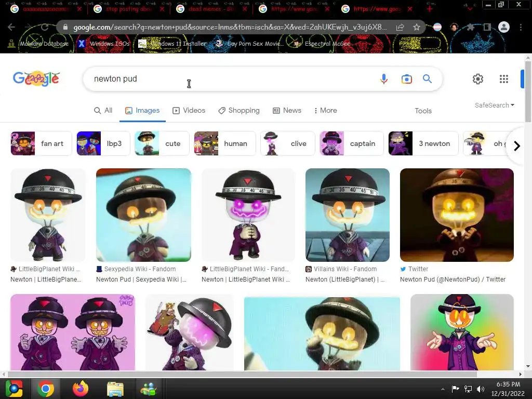This screenshot has height=399, width=532.
Task: Open Newton Pud Twitter result link
Action: pyautogui.click(x=453, y=279)
